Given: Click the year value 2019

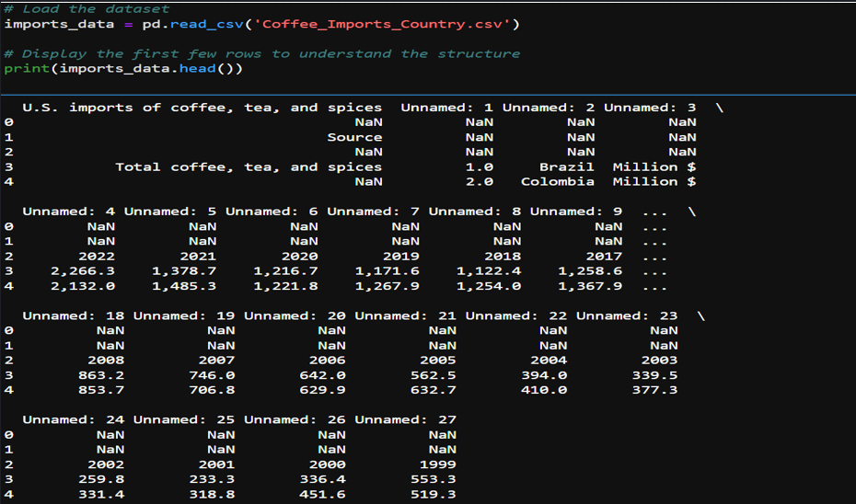Looking at the screenshot, I should [x=400, y=257].
